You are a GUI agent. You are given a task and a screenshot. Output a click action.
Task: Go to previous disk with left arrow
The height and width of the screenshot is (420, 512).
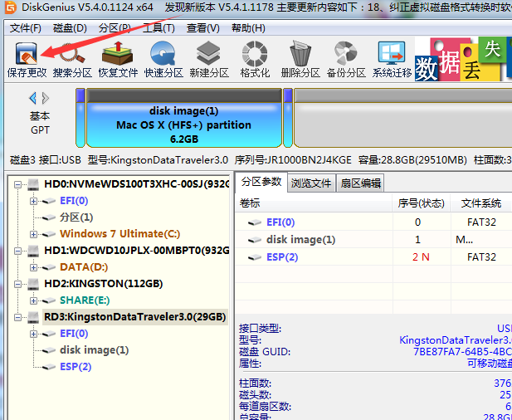pos(32,98)
